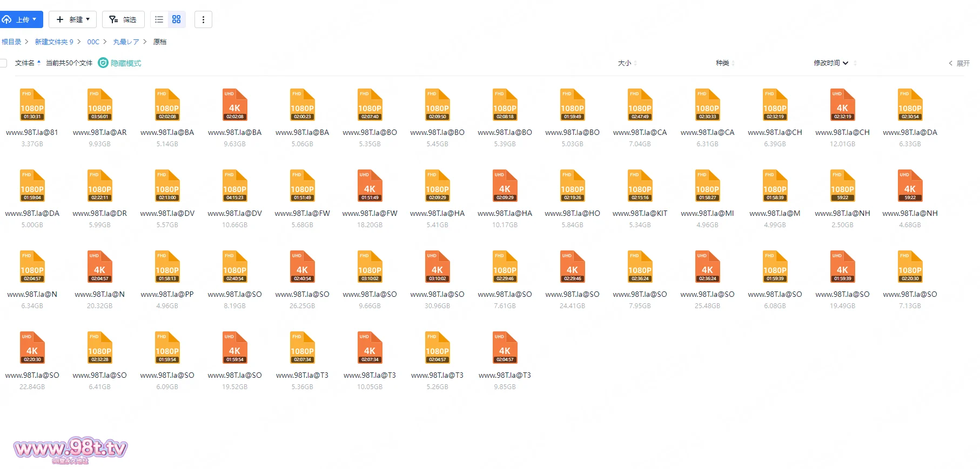Open the 丸最レア breadcrumb link
The height and width of the screenshot is (469, 980).
[x=126, y=42]
